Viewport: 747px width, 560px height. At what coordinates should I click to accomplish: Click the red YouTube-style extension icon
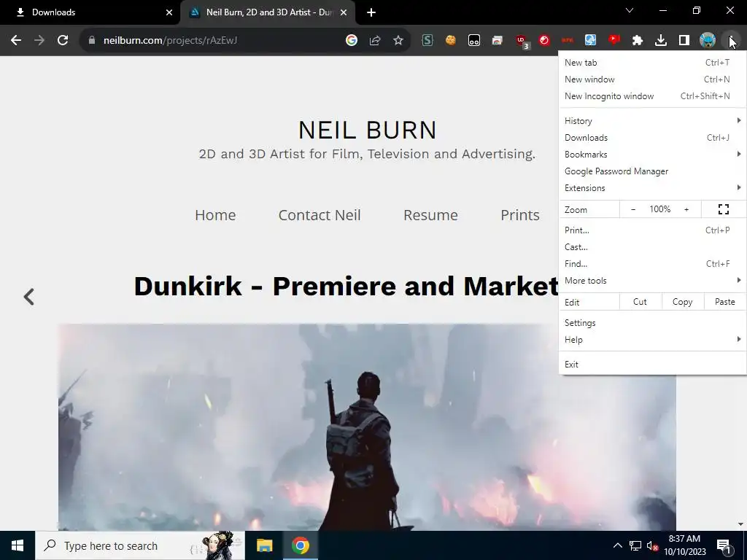pyautogui.click(x=614, y=41)
